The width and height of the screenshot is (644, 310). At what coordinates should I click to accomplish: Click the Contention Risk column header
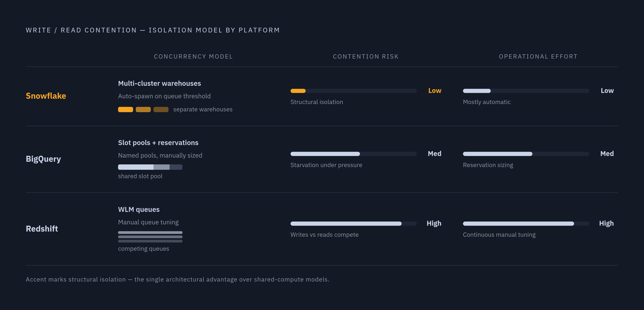366,57
